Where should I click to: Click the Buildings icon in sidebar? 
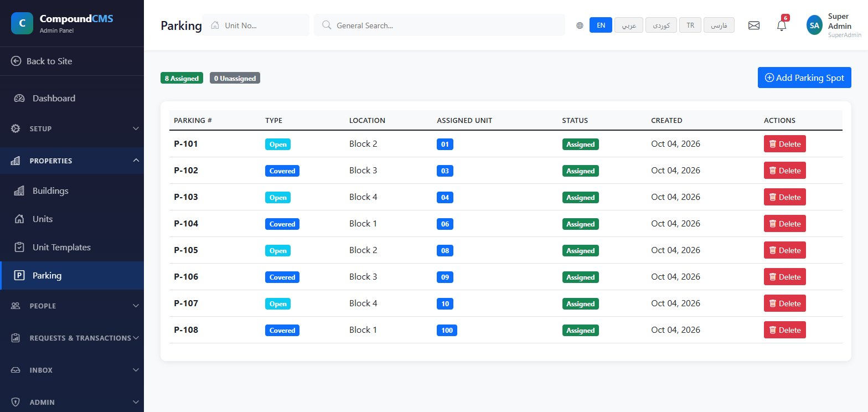click(x=19, y=191)
